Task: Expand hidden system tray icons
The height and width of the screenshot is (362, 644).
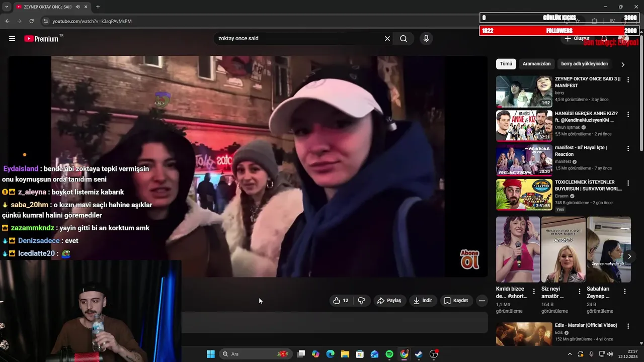Action: [x=570, y=354]
